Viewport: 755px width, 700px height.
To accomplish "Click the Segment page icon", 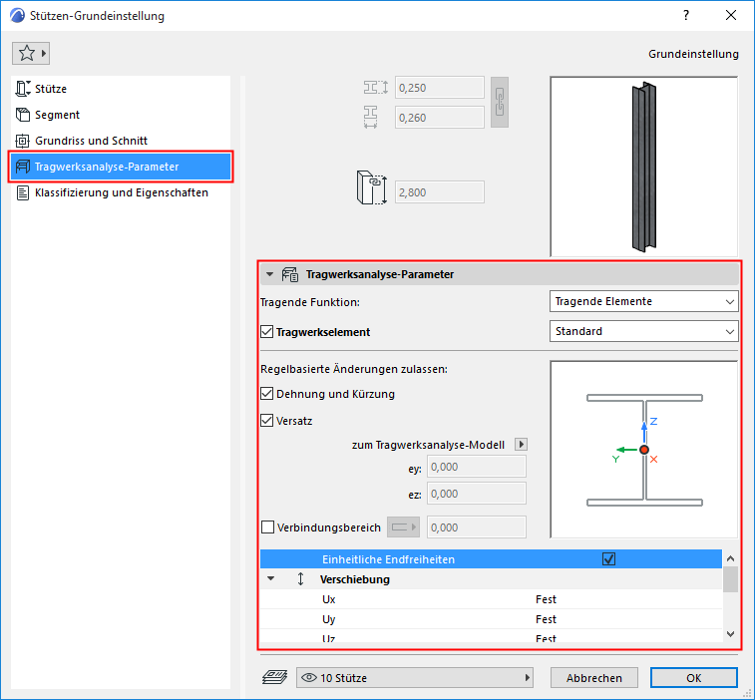I will 23,115.
